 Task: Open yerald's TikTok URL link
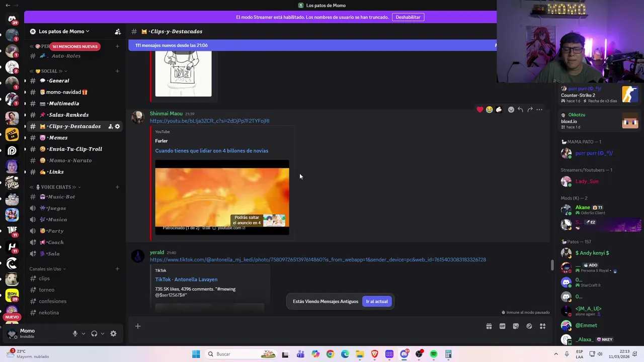click(318, 259)
